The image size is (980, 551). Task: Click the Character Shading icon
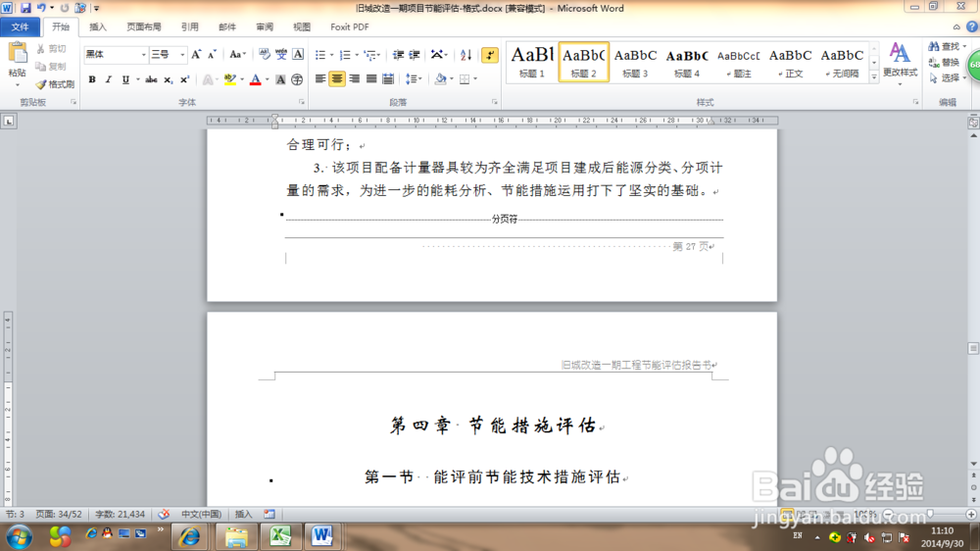pos(280,79)
